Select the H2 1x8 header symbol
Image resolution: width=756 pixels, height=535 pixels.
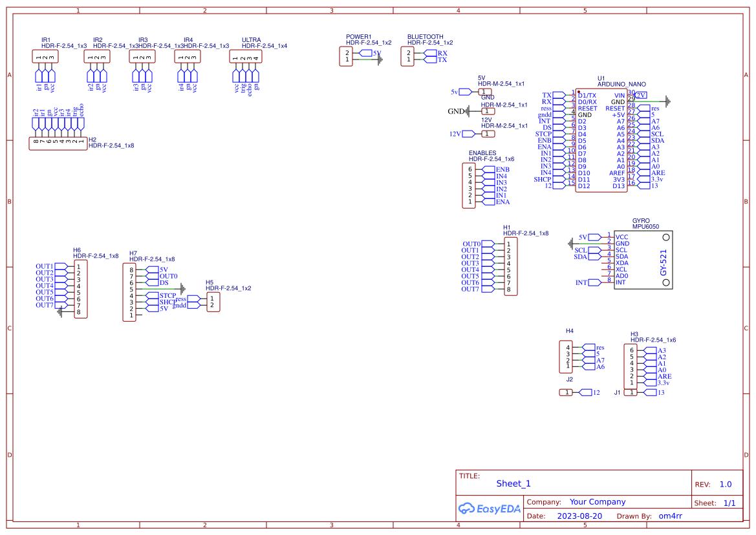[58, 143]
